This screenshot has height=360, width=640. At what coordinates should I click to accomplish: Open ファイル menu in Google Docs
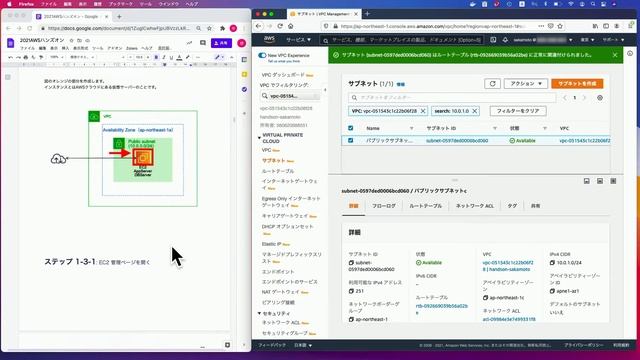[27, 48]
